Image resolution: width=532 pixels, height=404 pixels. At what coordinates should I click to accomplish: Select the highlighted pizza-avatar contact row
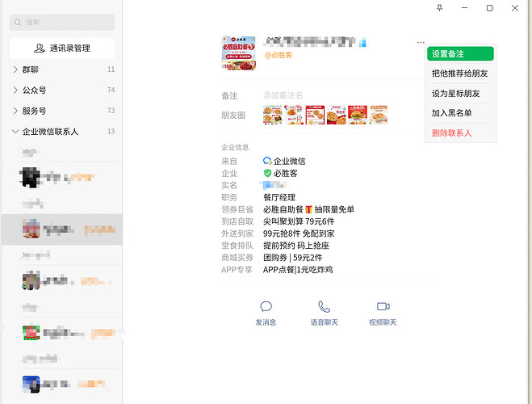pos(61,229)
